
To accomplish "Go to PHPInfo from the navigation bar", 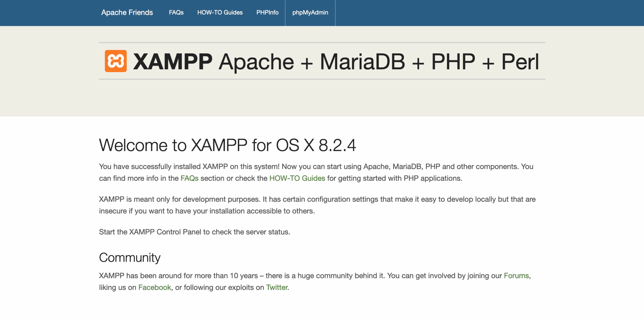I will pos(267,13).
